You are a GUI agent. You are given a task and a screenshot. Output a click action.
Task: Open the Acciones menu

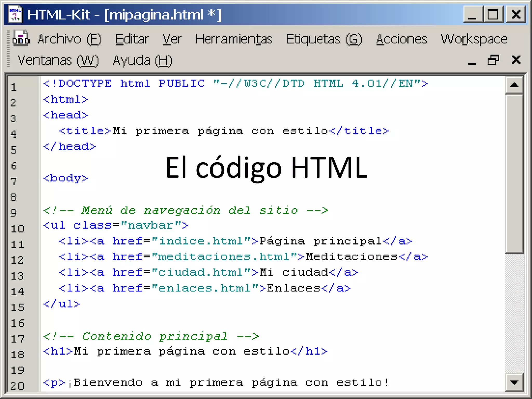[401, 39]
